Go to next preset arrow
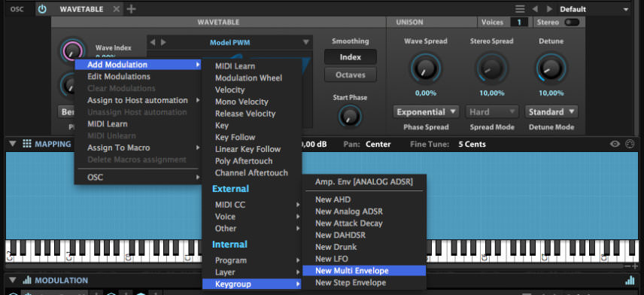 click(549, 9)
